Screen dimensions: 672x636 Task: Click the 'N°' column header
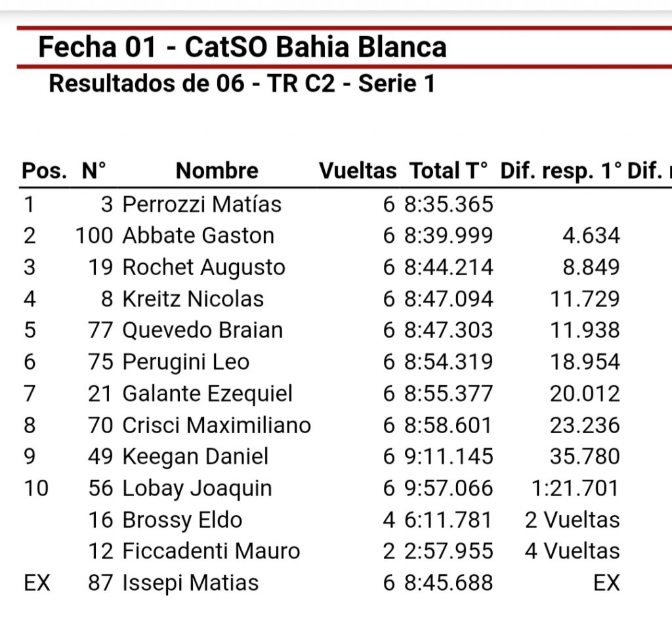93,171
